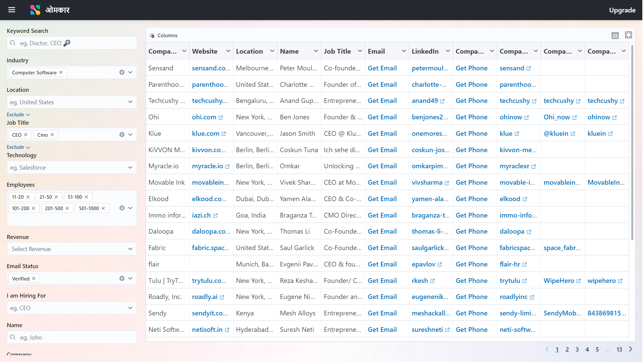Open ohi.com external link icon
The height and width of the screenshot is (362, 644).
pos(221,118)
